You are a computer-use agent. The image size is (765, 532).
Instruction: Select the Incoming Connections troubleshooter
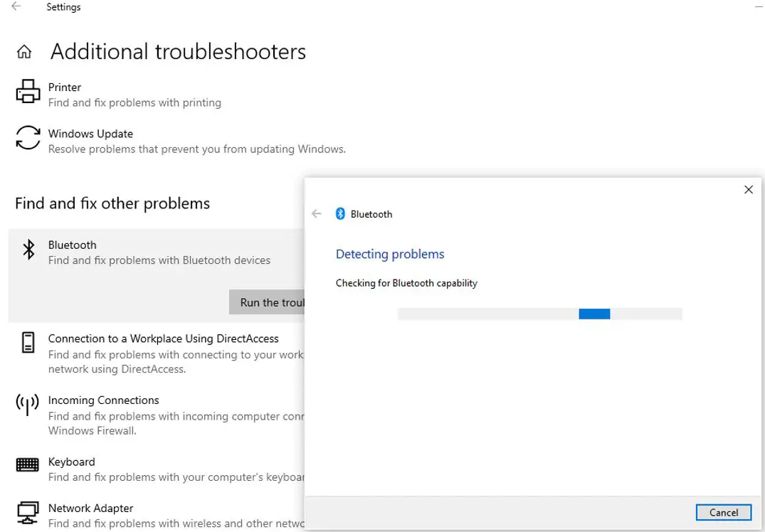(103, 400)
